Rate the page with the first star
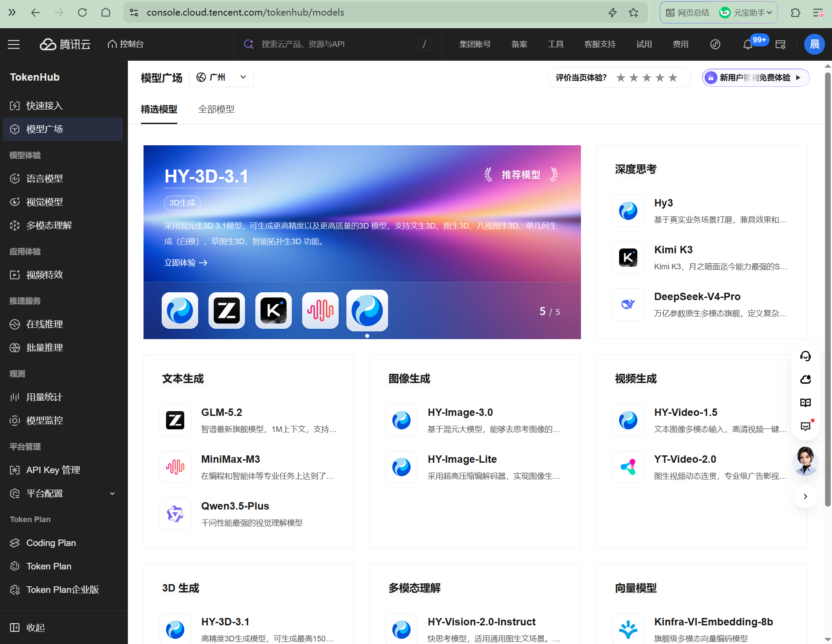832x644 pixels. tap(621, 78)
